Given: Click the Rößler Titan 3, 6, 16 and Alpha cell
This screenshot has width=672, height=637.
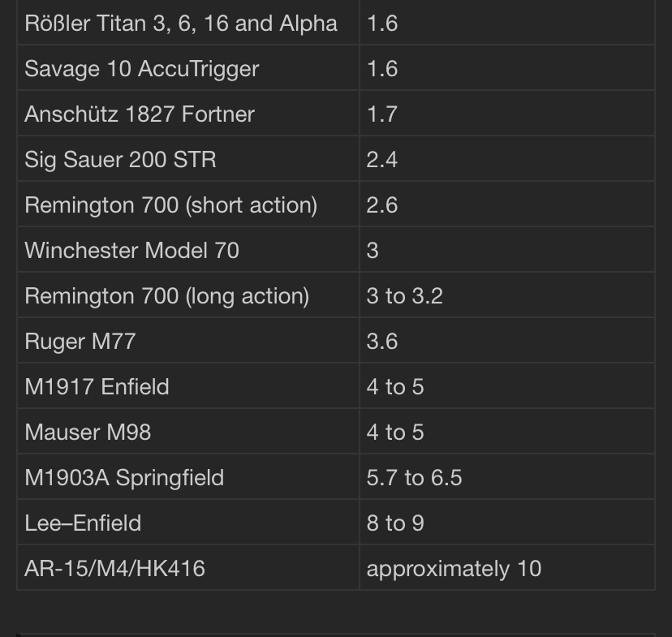Looking at the screenshot, I should [181, 24].
